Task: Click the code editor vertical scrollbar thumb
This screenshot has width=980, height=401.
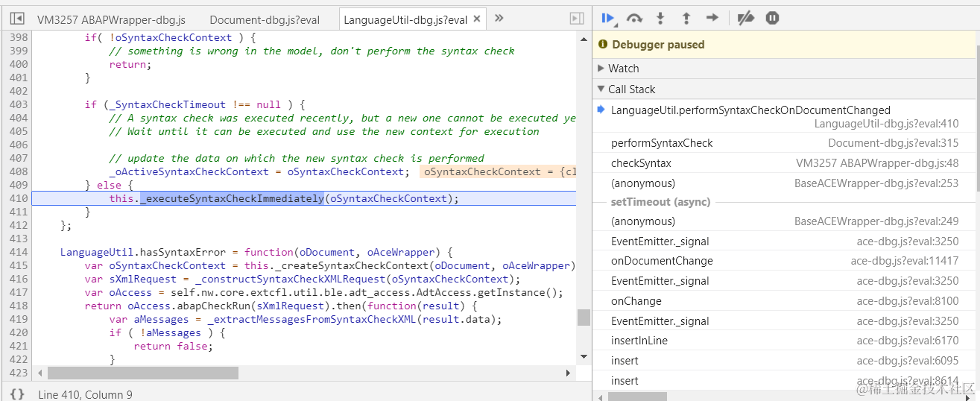Action: 584,318
